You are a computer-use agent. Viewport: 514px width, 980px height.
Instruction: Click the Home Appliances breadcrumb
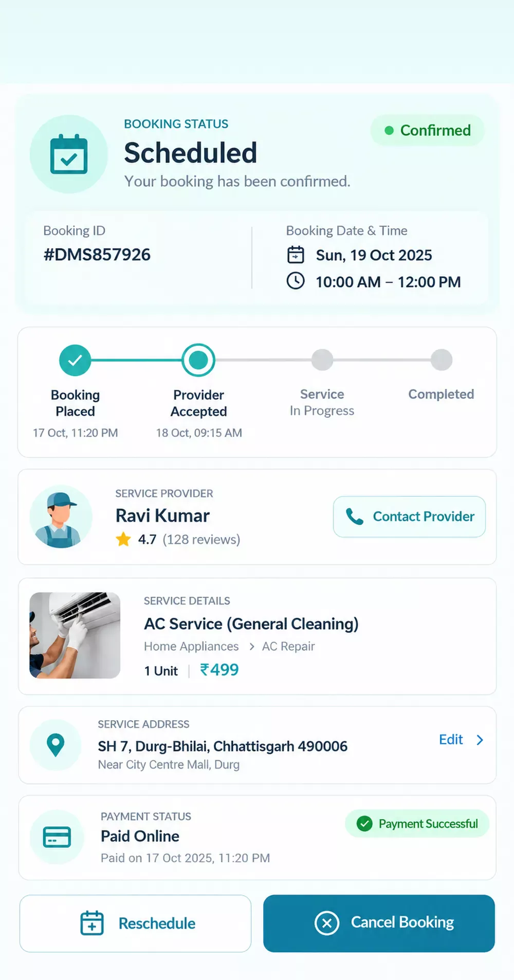pos(191,646)
